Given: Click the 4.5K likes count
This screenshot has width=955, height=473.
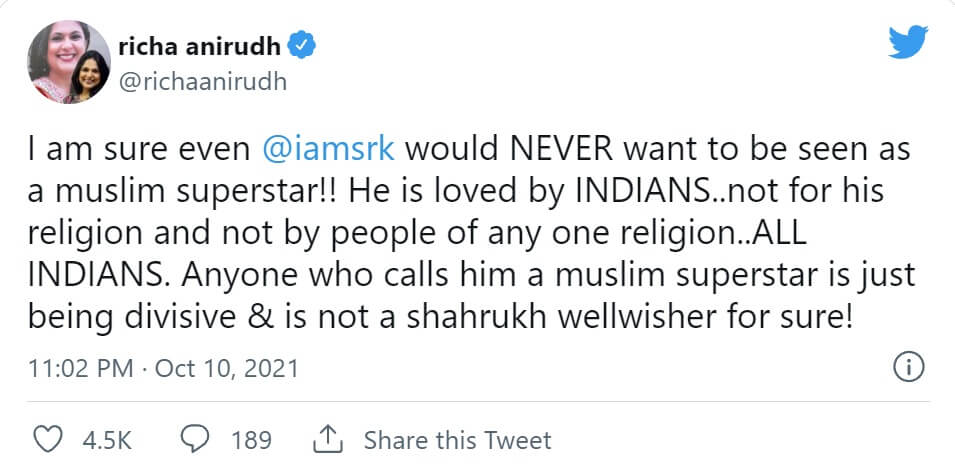Looking at the screenshot, I should coord(109,440).
